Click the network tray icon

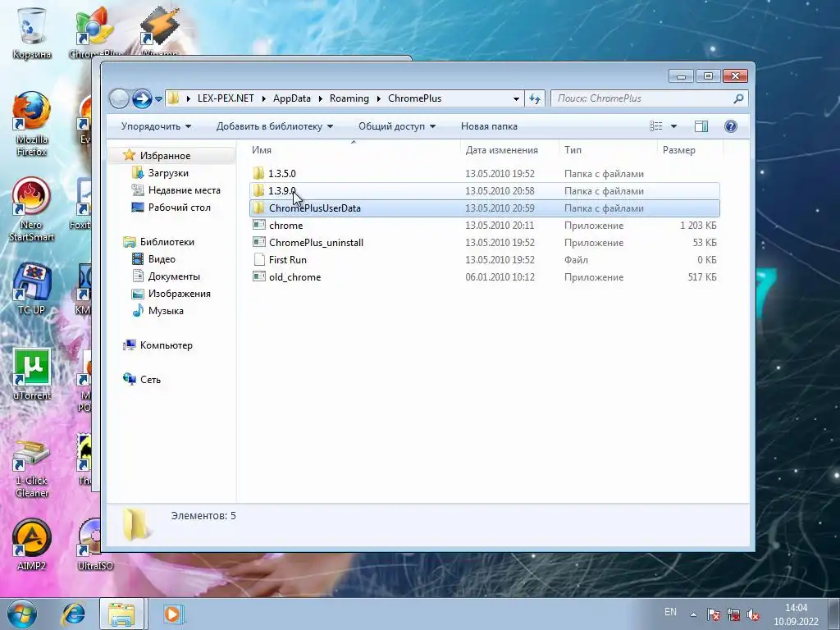point(733,614)
